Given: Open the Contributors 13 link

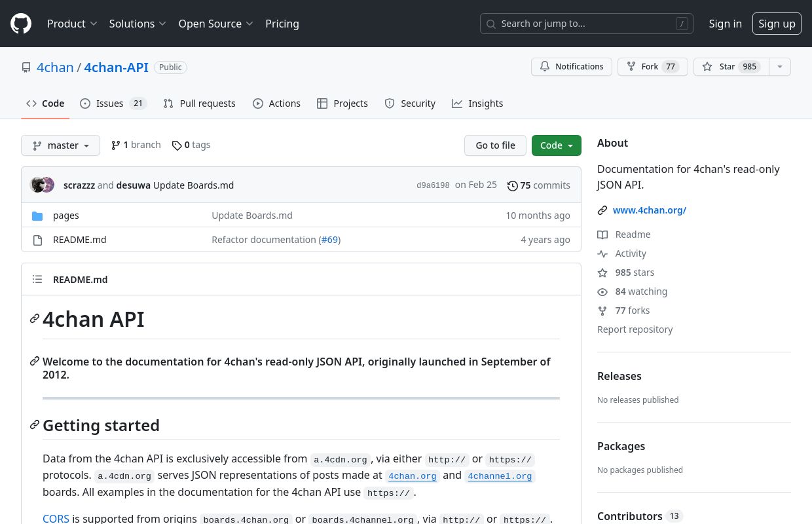Looking at the screenshot, I should tap(640, 516).
